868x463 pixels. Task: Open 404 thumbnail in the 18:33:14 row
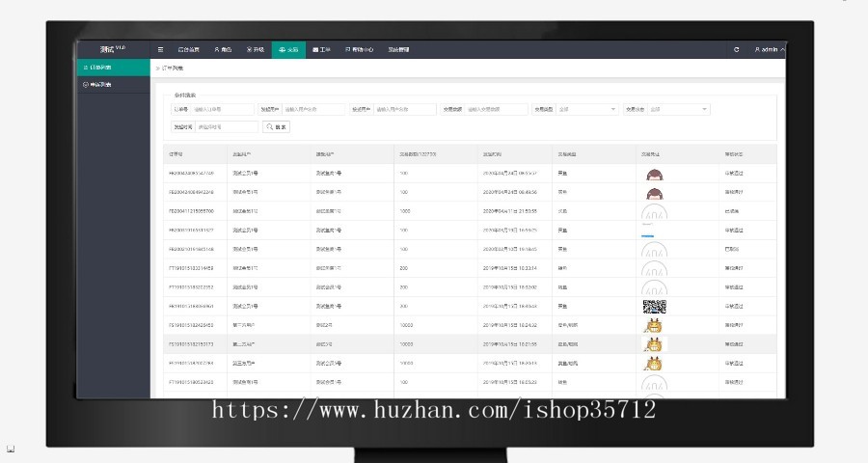tap(654, 268)
